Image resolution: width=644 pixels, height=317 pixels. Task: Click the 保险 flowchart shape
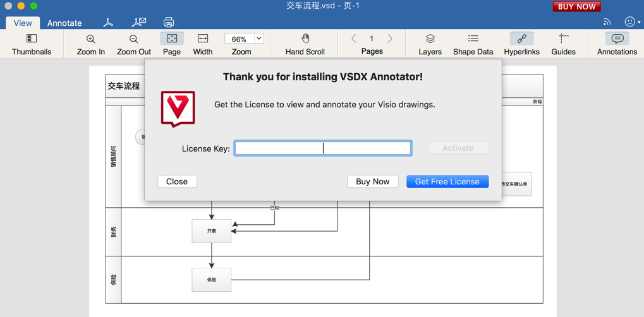212,280
